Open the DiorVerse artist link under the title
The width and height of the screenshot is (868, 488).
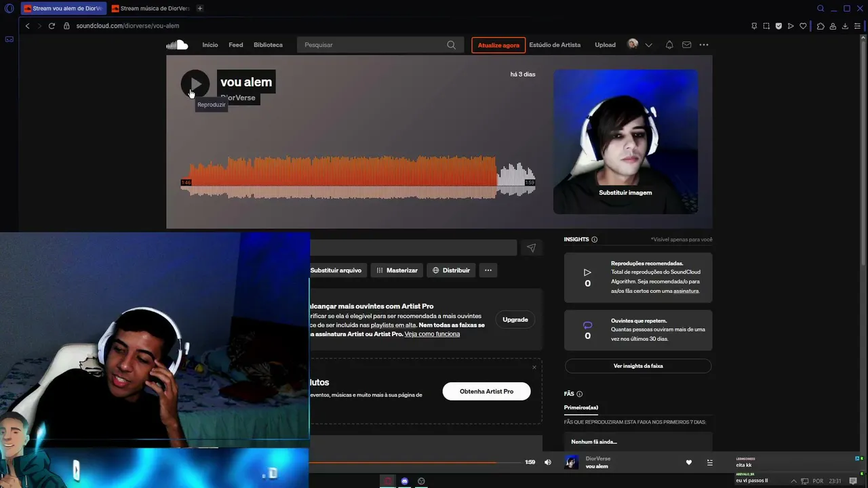[x=238, y=98]
